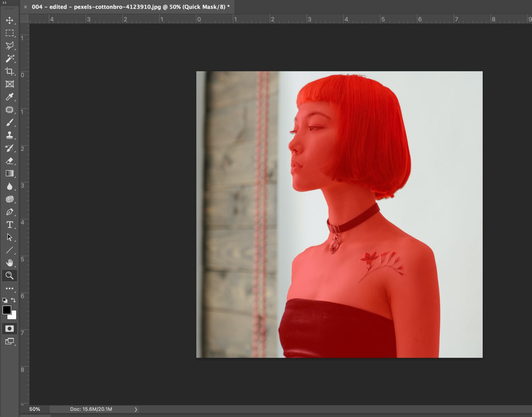Change the screen mode

point(10,341)
